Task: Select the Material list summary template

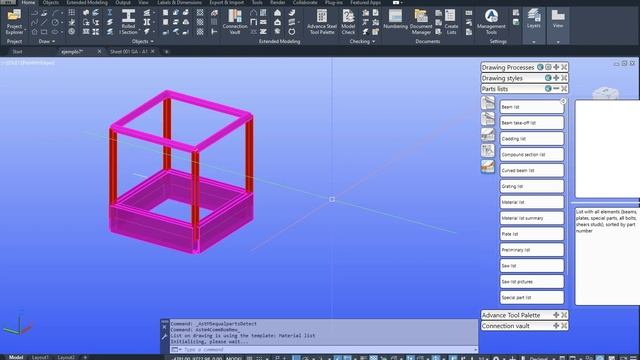Action: [532, 218]
